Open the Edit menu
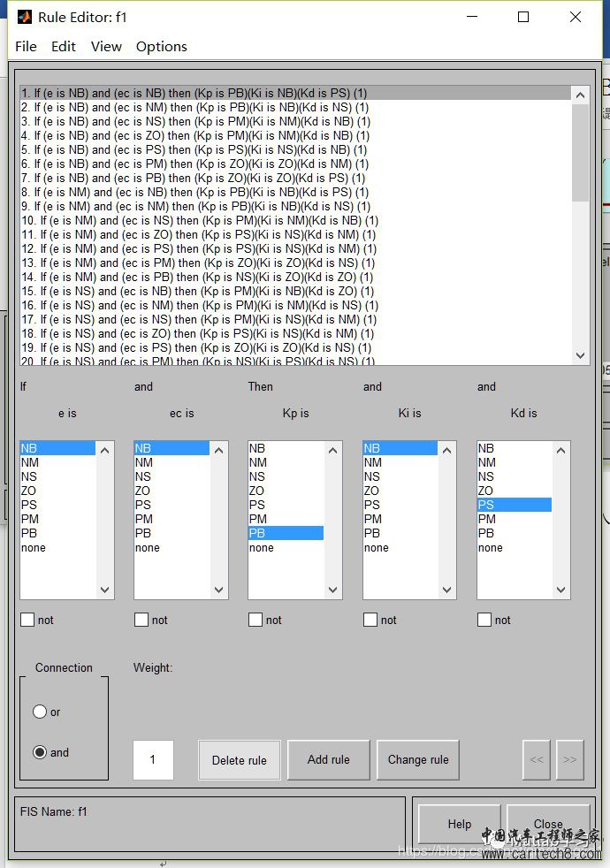 [63, 47]
